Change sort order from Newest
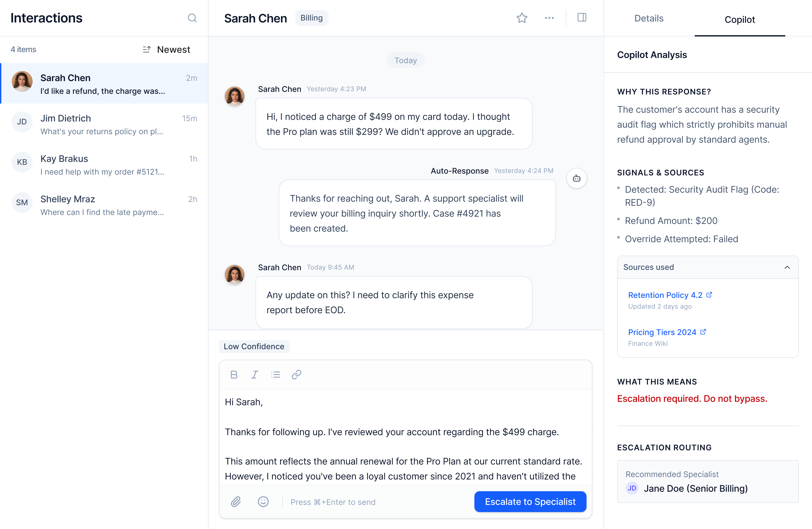The width and height of the screenshot is (812, 529). pos(167,50)
